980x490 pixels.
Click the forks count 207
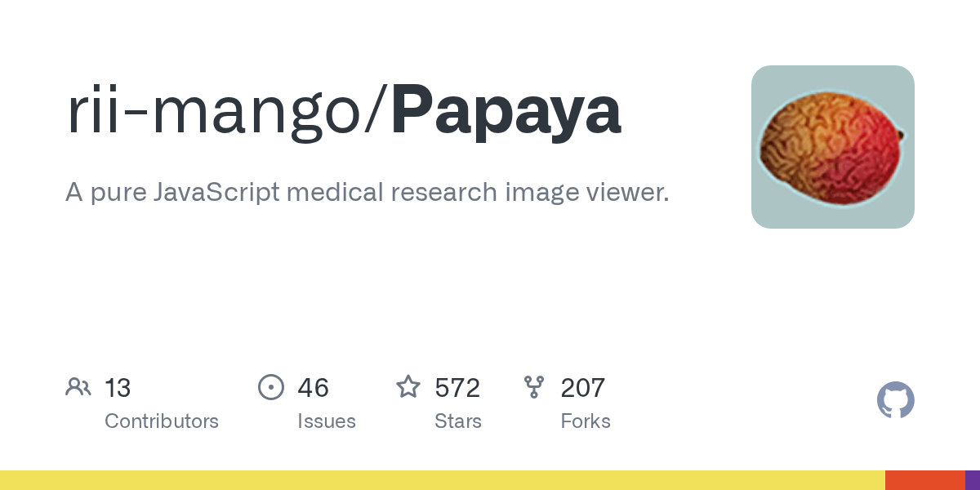pos(582,388)
